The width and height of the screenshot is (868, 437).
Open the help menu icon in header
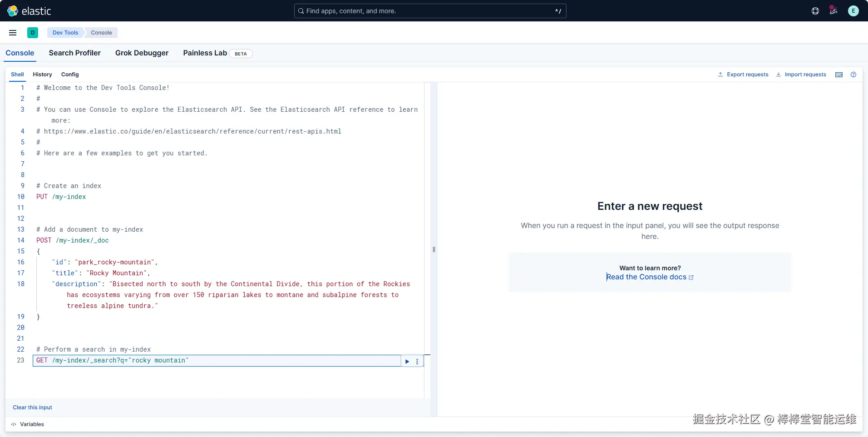815,11
